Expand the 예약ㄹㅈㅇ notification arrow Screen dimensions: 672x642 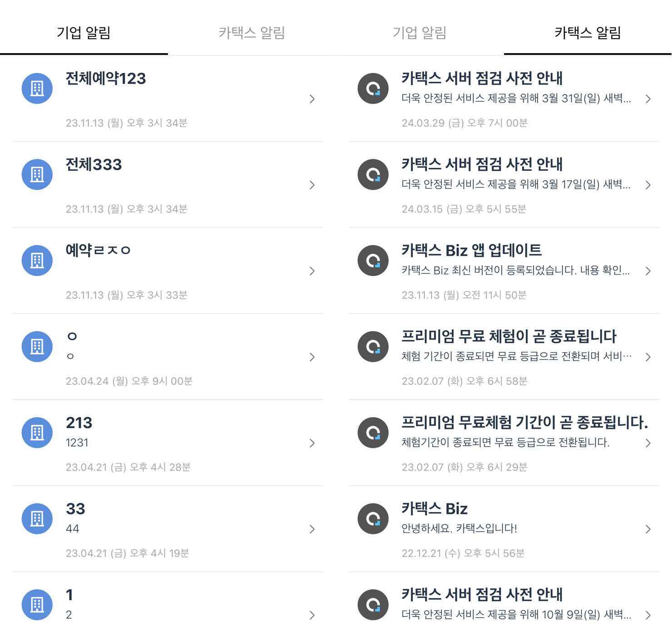[312, 271]
